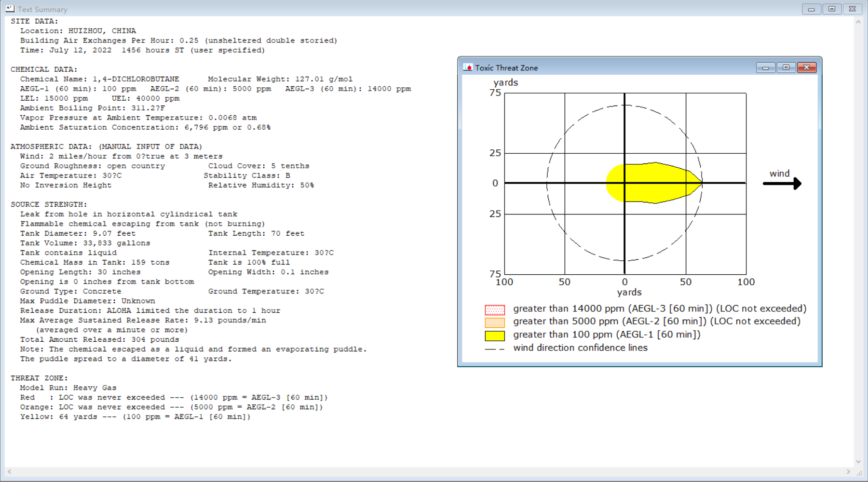Click "Cloud Cover: 5 tenths"
The width and height of the screenshot is (868, 482).
(259, 166)
